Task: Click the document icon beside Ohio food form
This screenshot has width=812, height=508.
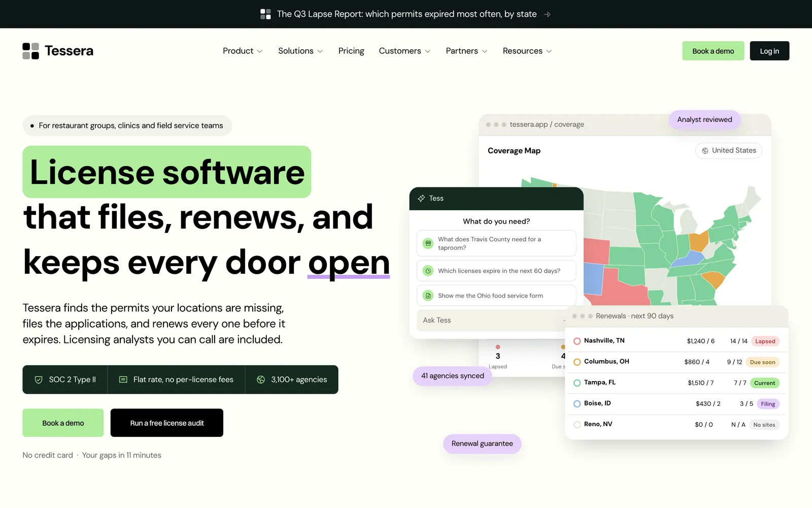Action: click(x=428, y=296)
